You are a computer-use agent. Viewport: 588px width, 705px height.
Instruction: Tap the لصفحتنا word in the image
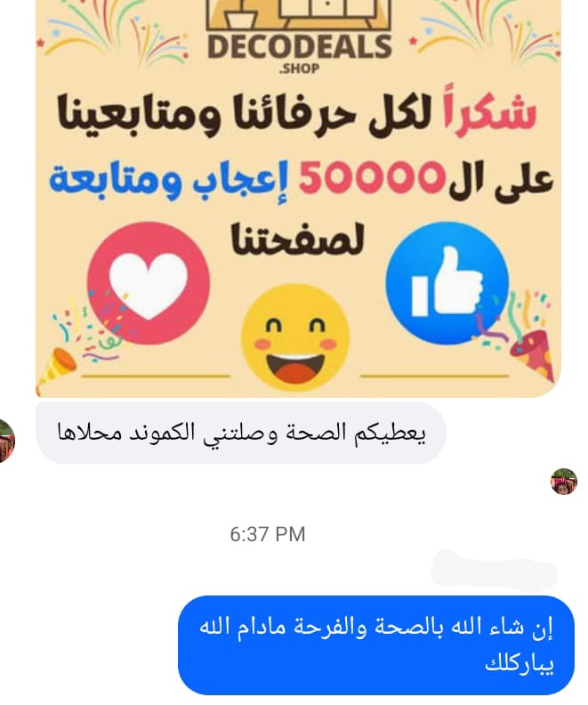tap(297, 239)
